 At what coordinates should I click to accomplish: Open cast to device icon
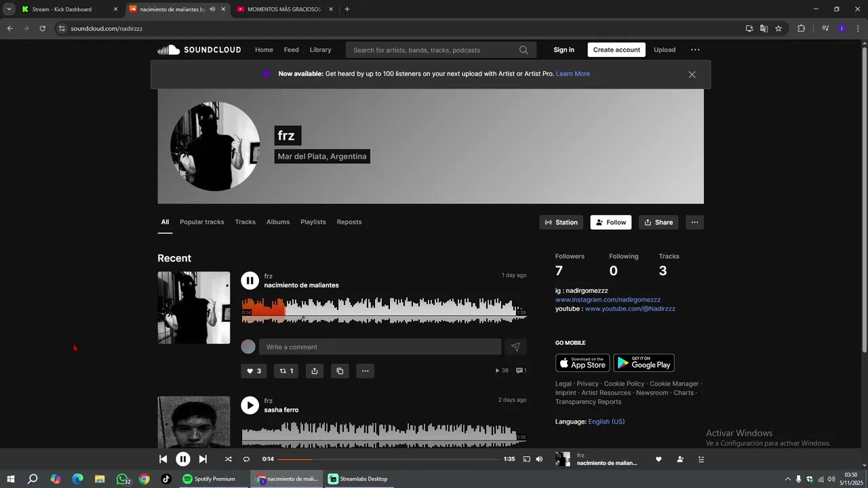point(526,459)
